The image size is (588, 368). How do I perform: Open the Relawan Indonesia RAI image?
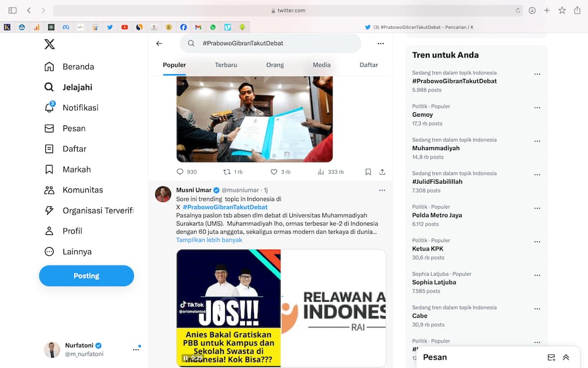333,308
